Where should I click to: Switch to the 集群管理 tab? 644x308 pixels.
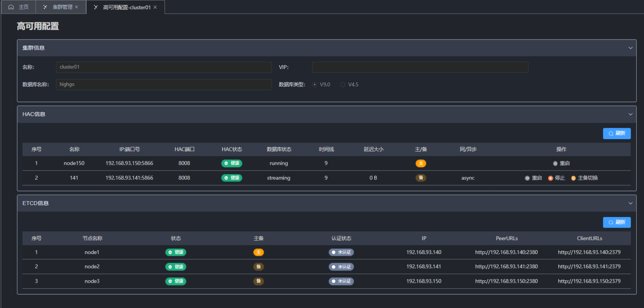click(x=62, y=7)
